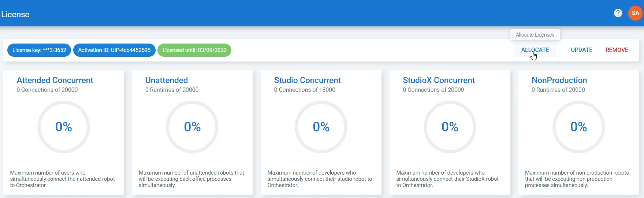This screenshot has width=644, height=198.
Task: Click the Unattended robots description text
Action: point(191,179)
